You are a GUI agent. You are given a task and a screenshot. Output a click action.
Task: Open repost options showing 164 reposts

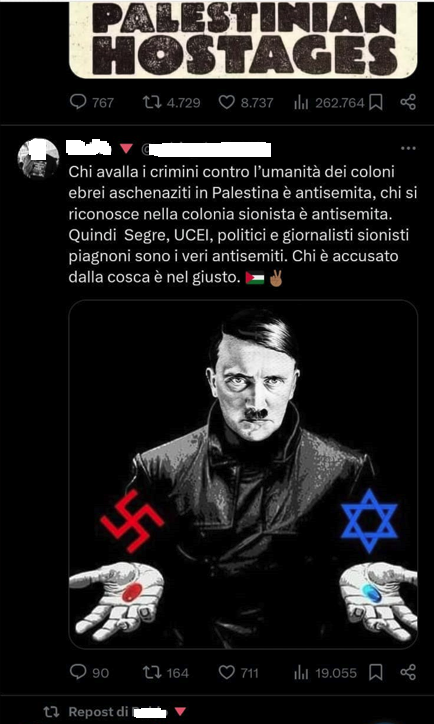tap(165, 673)
